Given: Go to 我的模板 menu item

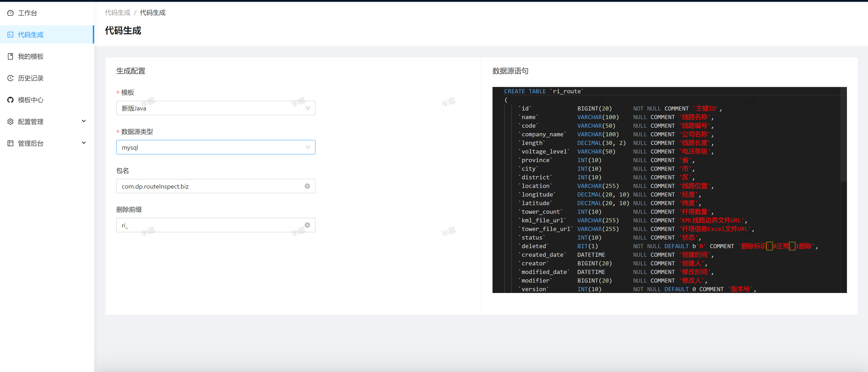Looking at the screenshot, I should coord(47,56).
